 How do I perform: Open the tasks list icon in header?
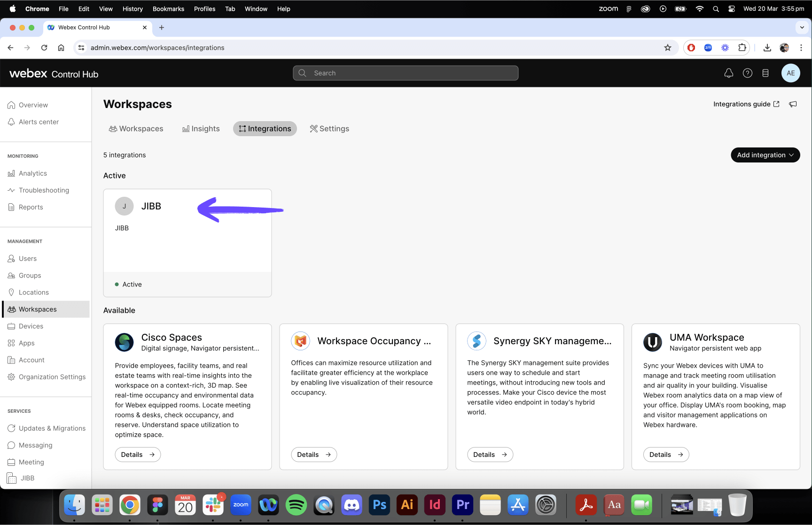[765, 73]
